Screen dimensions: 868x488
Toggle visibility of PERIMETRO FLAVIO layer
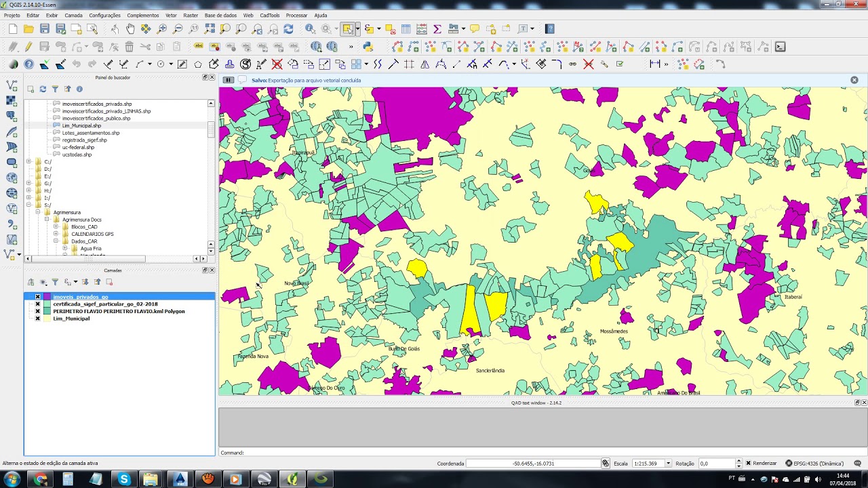click(x=38, y=311)
